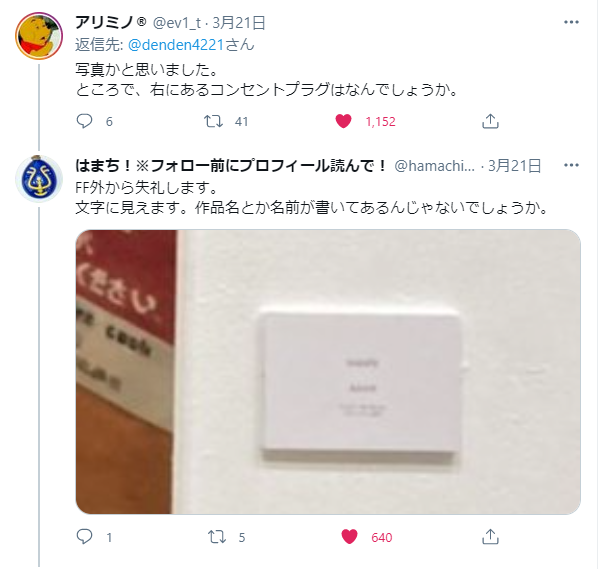Reply to はまち's tweet via comment icon

click(x=84, y=537)
